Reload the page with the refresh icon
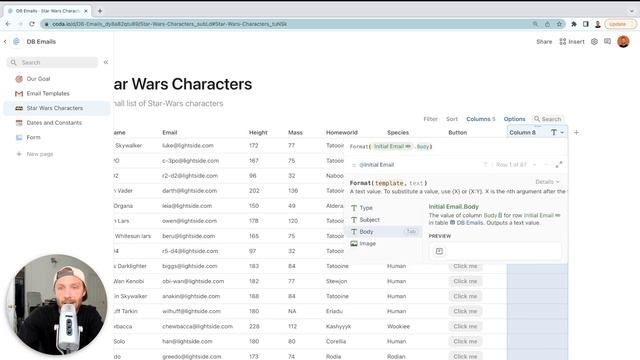 point(32,24)
